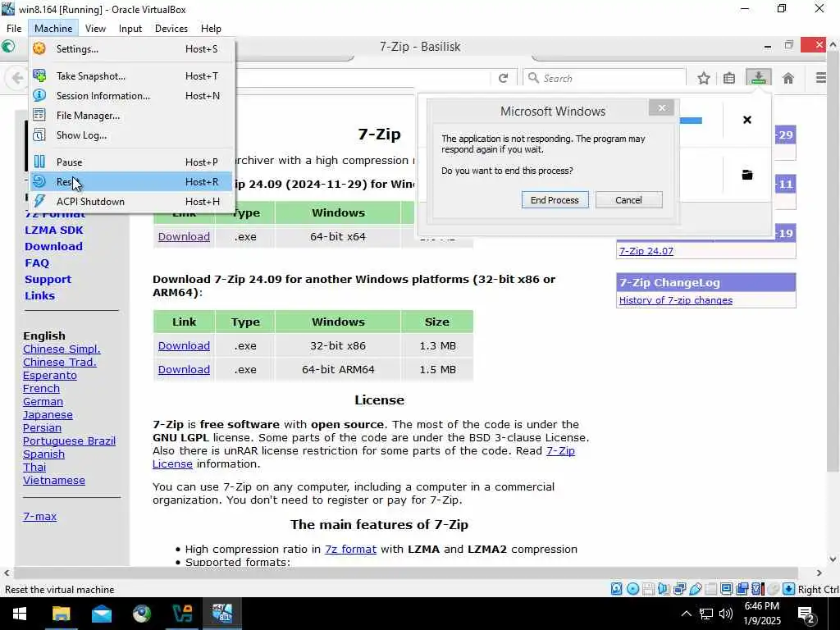Screen dimensions: 840x630
Task: Go to the Basilisk home page icon
Action: pyautogui.click(x=788, y=78)
